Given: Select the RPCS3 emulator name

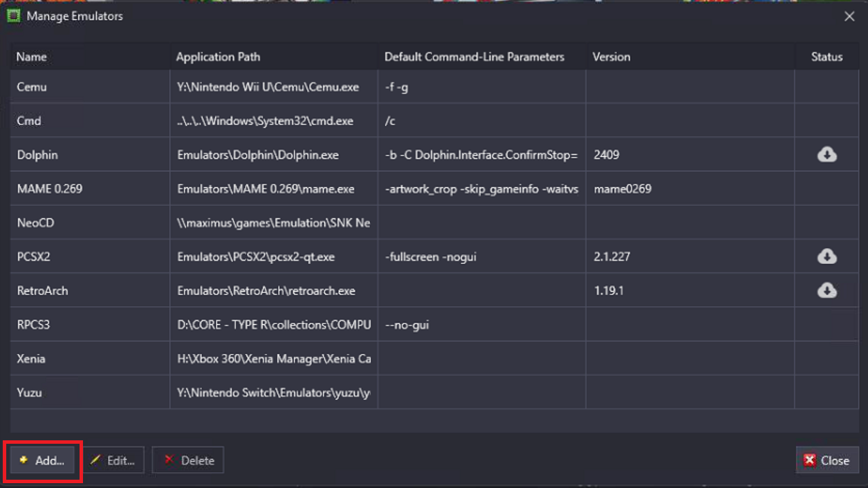Looking at the screenshot, I should tap(34, 324).
